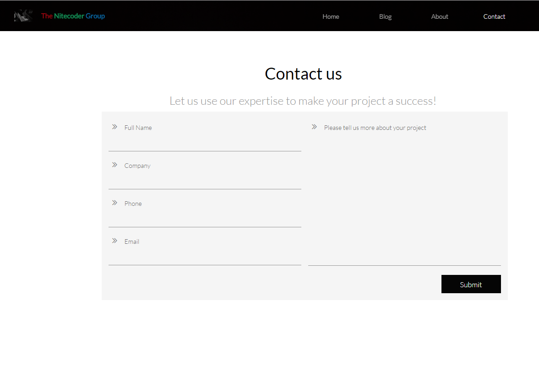The height and width of the screenshot is (392, 539).
Task: Click the double-chevron icon beside Company
Action: pos(114,165)
